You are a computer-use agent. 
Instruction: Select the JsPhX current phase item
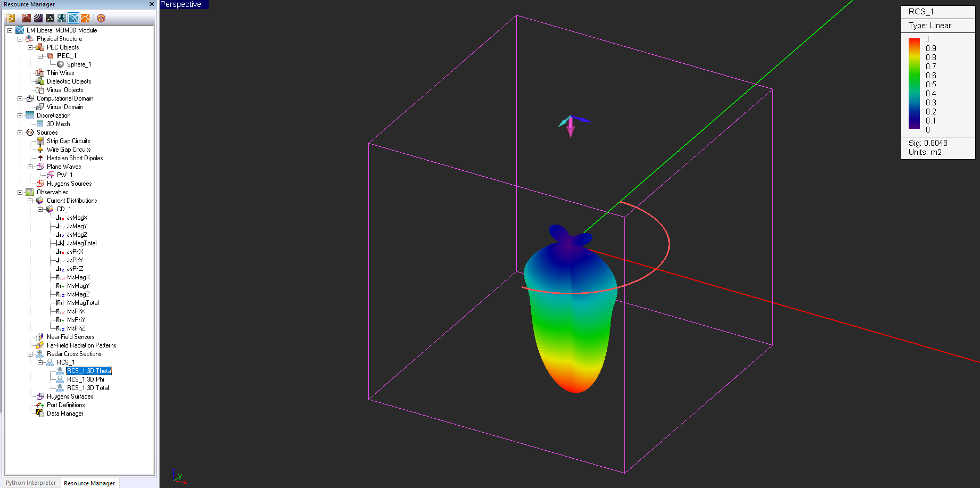[x=75, y=252]
